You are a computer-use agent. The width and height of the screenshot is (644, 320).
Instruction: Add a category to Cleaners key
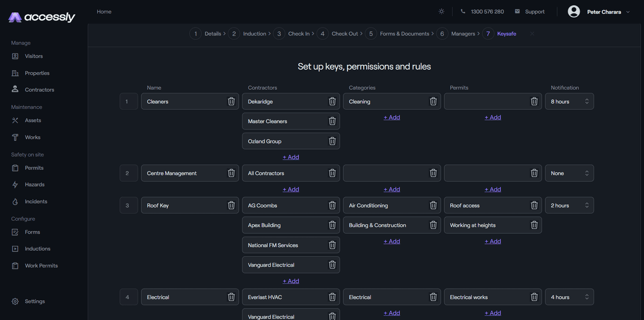tap(392, 117)
